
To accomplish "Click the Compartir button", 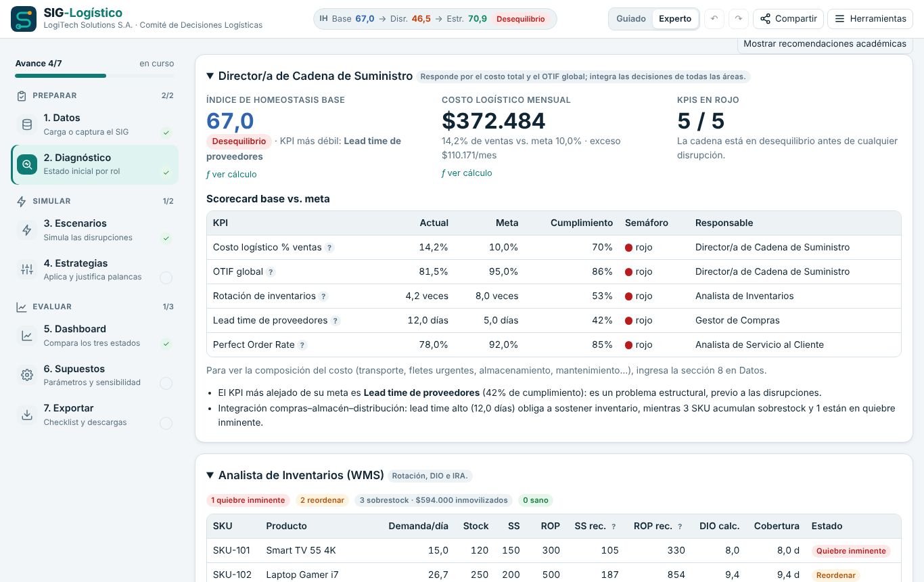I will pyautogui.click(x=788, y=19).
